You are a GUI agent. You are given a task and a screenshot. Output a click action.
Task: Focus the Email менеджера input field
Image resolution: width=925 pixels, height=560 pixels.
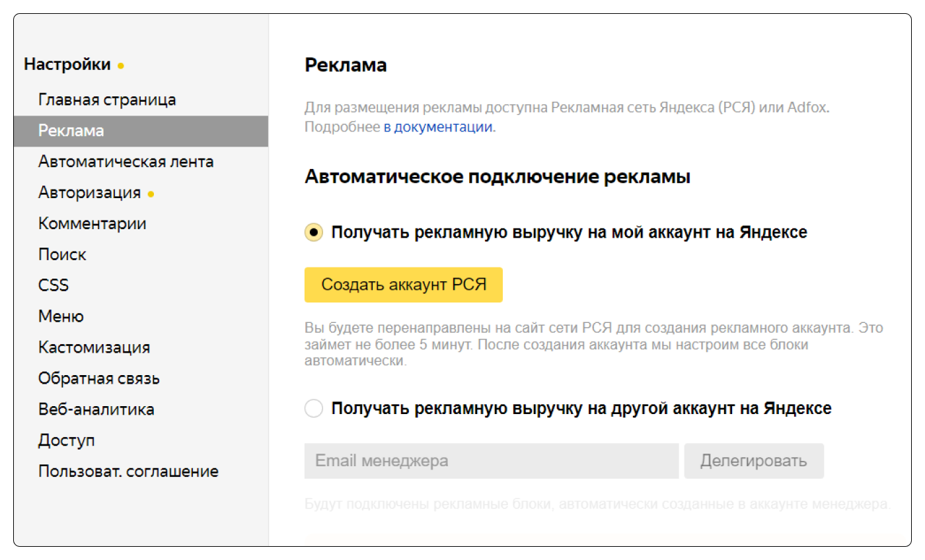point(492,461)
